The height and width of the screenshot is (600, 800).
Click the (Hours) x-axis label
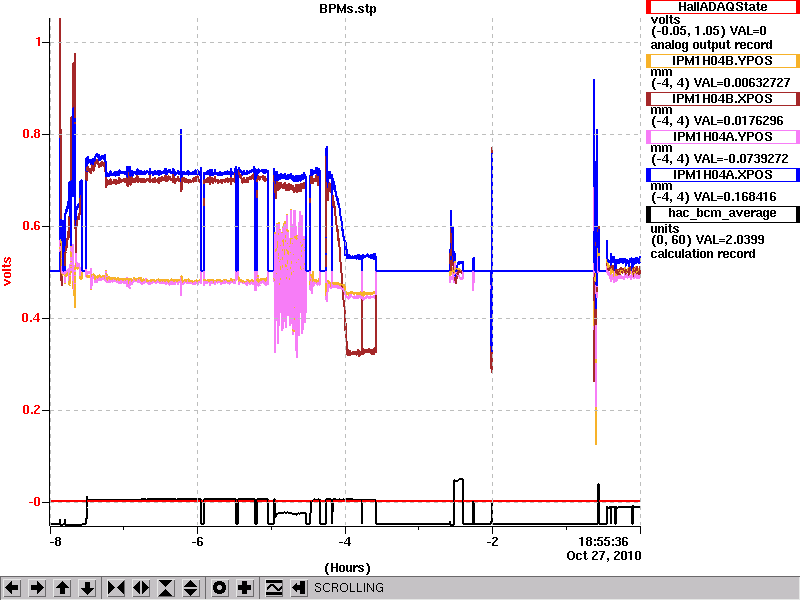pyautogui.click(x=347, y=568)
